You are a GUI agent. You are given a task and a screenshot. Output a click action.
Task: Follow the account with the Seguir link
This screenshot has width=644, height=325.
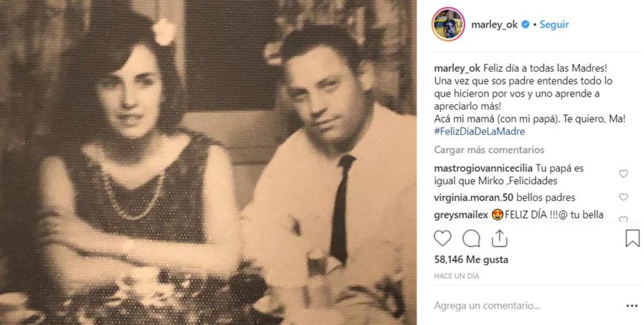pyautogui.click(x=553, y=24)
